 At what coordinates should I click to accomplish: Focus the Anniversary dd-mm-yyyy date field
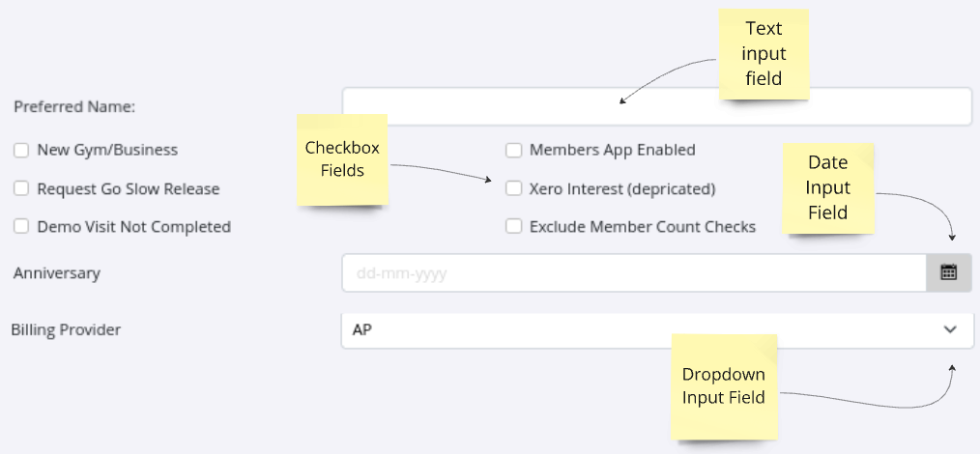(x=634, y=273)
